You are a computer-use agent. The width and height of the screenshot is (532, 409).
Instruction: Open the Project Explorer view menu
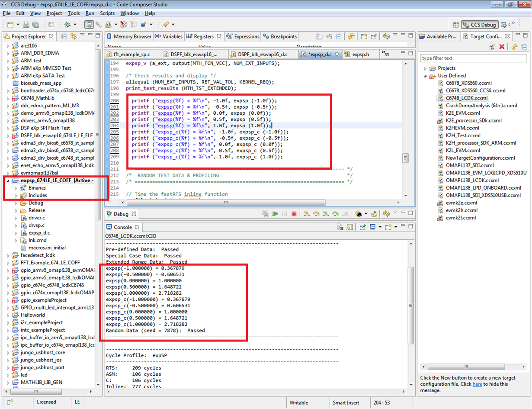(x=82, y=34)
